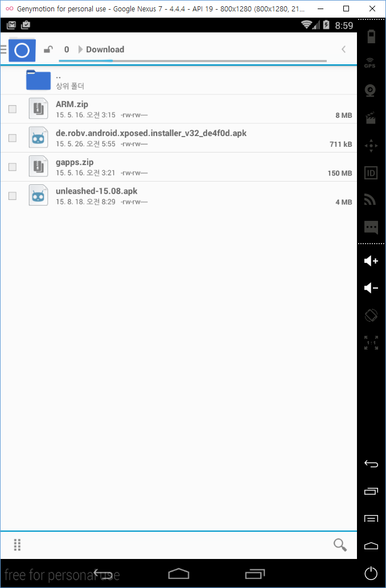Click the unleashed-15.08.apk icon
386x588 pixels.
click(38, 195)
